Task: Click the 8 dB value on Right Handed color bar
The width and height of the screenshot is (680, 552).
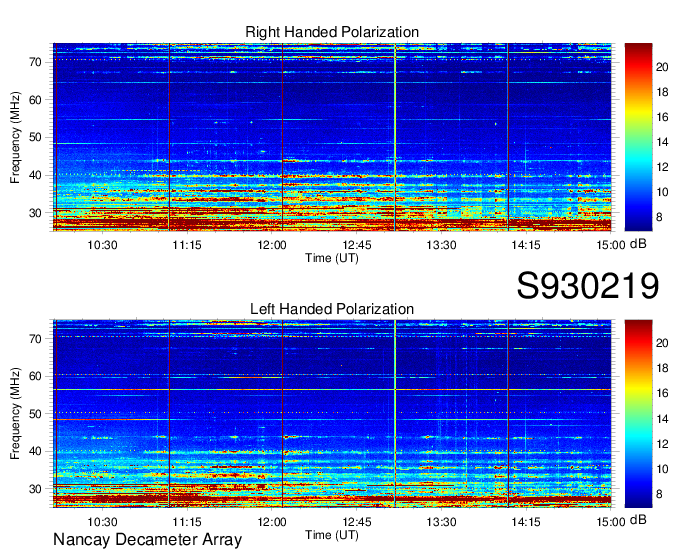Action: 659,217
